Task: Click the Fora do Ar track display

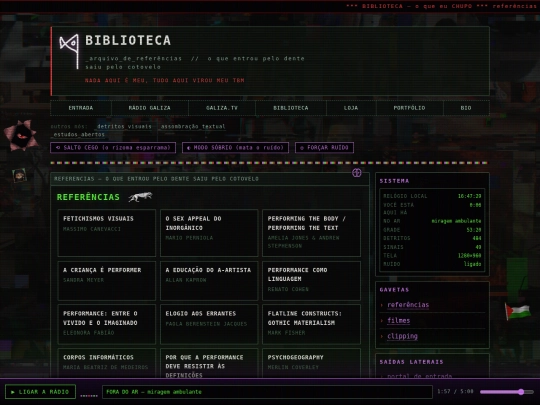Action: pyautogui.click(x=267, y=392)
